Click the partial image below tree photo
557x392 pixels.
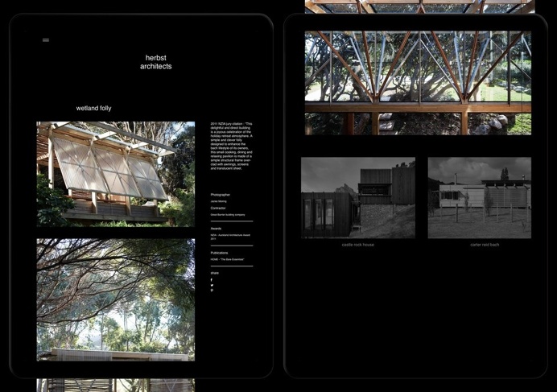115,385
